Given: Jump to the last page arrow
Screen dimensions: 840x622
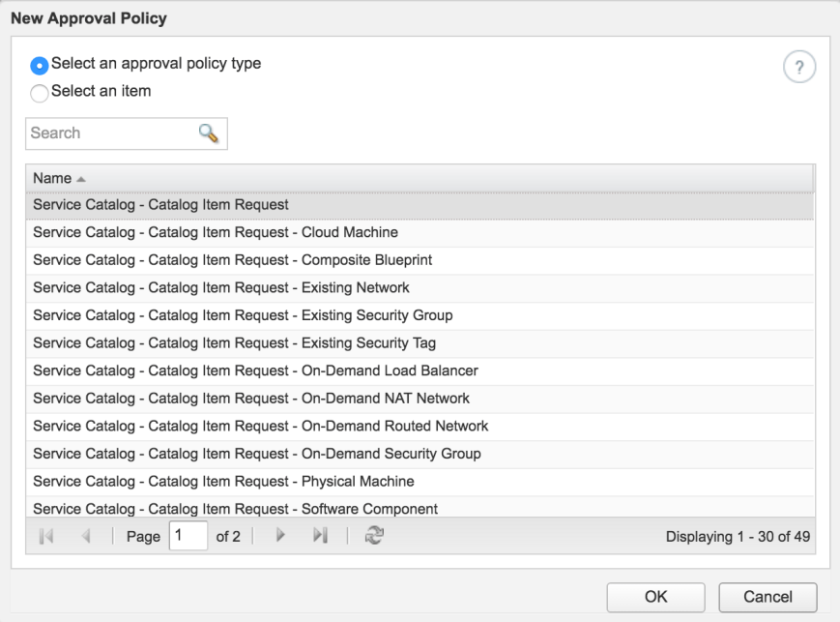Looking at the screenshot, I should click(x=320, y=537).
